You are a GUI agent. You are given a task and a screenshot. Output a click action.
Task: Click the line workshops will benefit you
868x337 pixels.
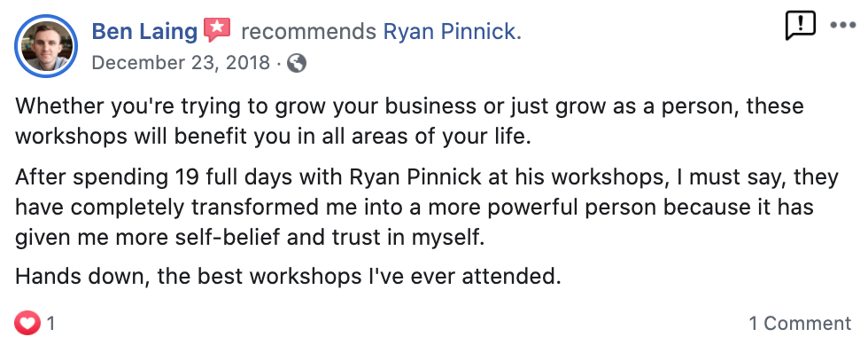click(273, 136)
